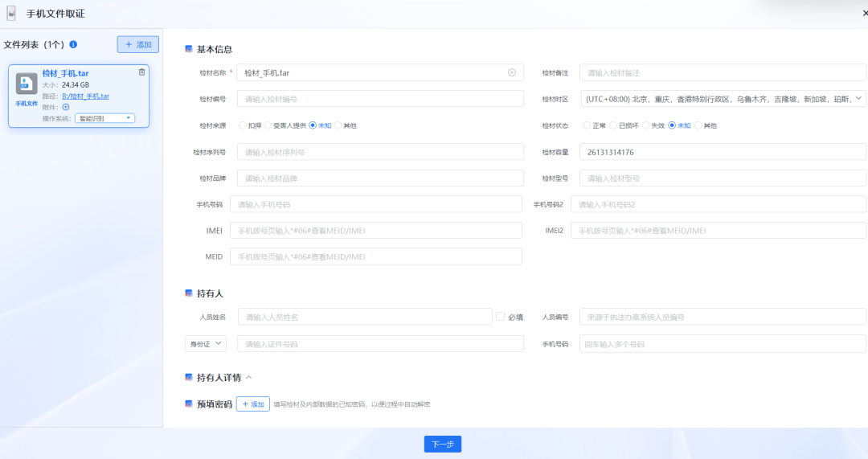Viewport: 868px width, 459px height.
Task: Click 添加 button next to 预填密码
Action: [253, 404]
